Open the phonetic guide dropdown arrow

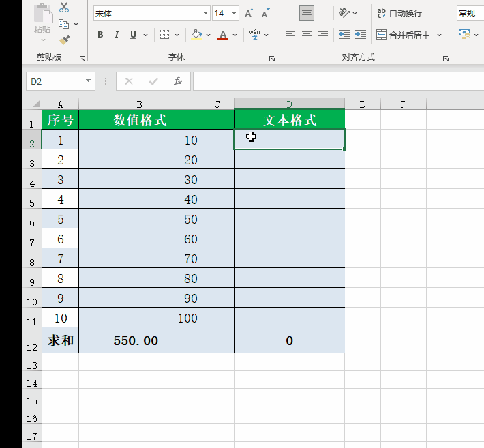267,35
